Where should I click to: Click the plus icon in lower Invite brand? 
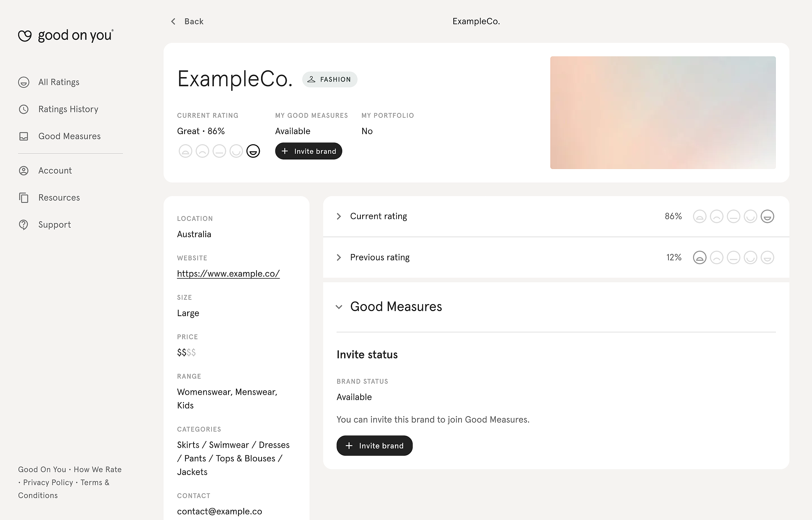pyautogui.click(x=349, y=446)
